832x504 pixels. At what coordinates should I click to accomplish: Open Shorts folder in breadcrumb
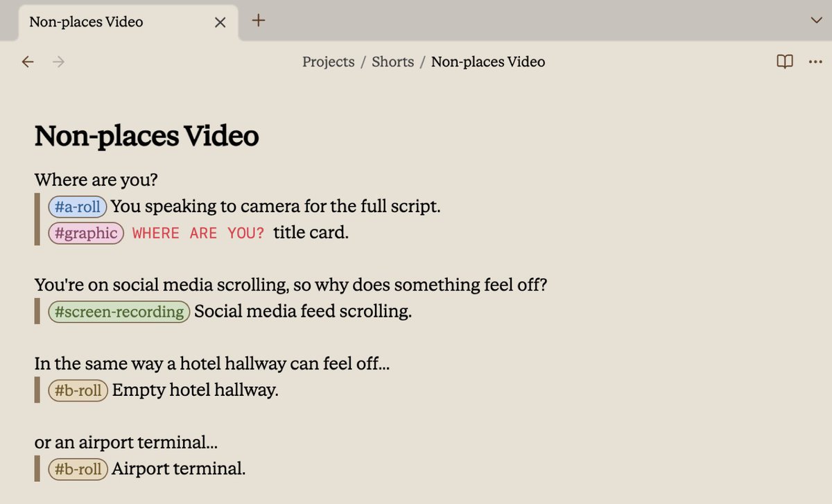392,62
